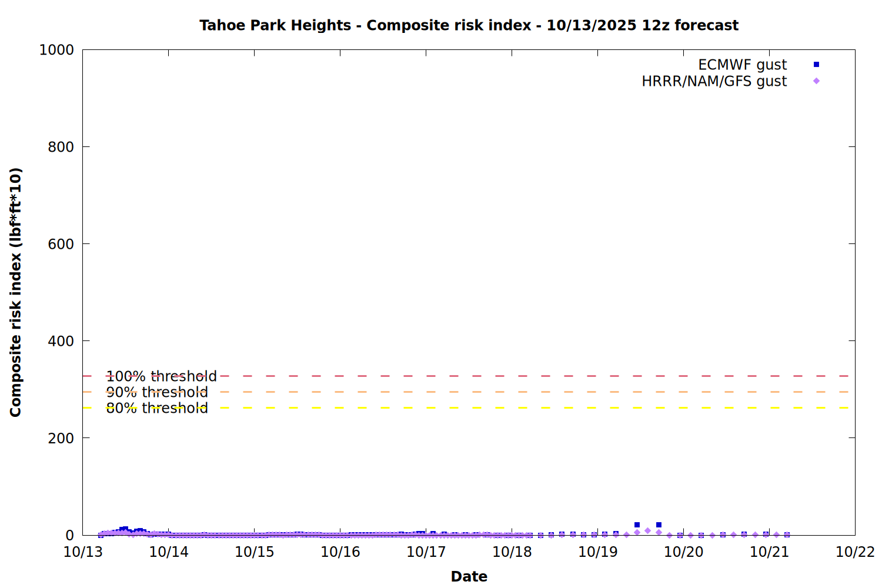Click the earlier elevated ECMWF blue square after 10/19
This screenshot has width=882, height=588.
[x=637, y=525]
